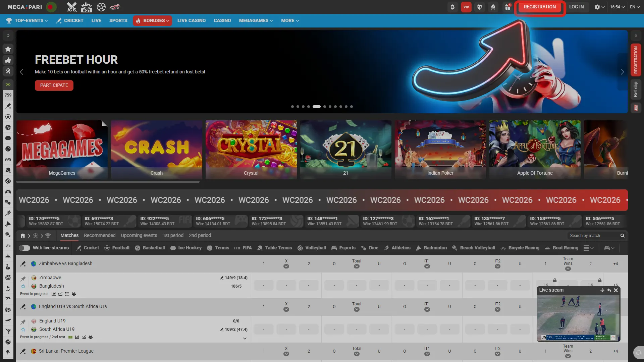Open the MEGAGAMES dropdown

[x=256, y=21]
